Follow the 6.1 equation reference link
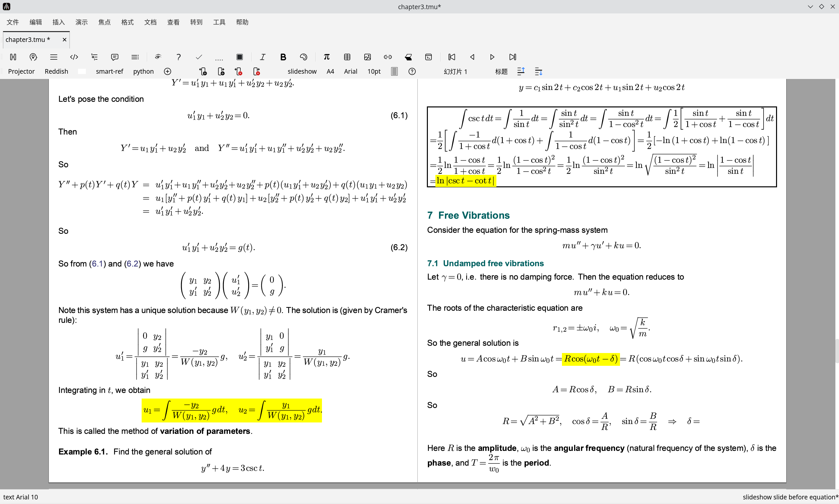The width and height of the screenshot is (839, 504). pyautogui.click(x=97, y=264)
